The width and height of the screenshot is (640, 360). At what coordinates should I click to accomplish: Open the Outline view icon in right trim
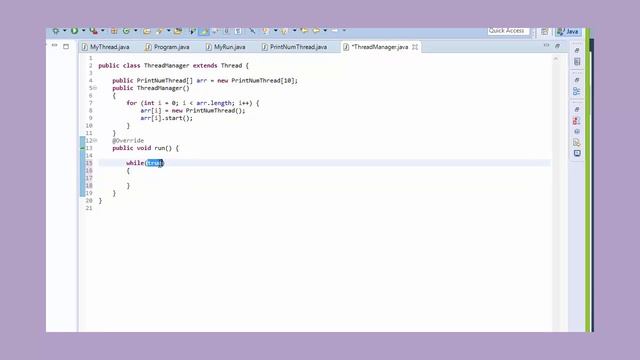(577, 91)
